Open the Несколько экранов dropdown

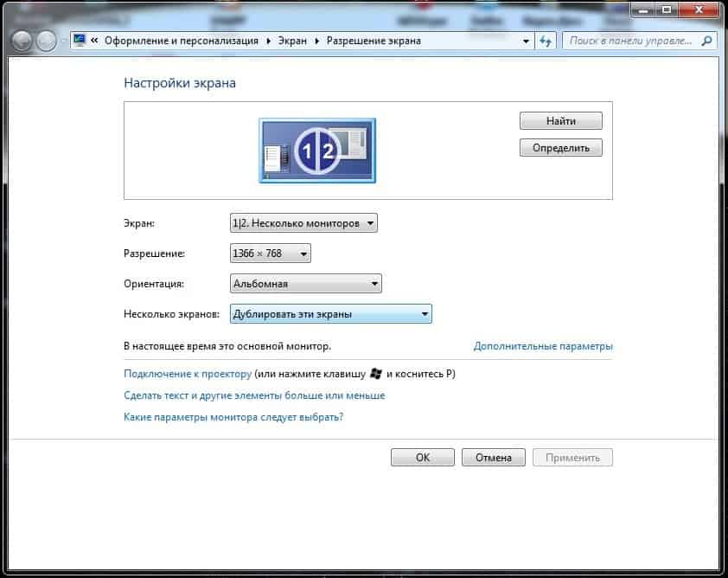(330, 313)
